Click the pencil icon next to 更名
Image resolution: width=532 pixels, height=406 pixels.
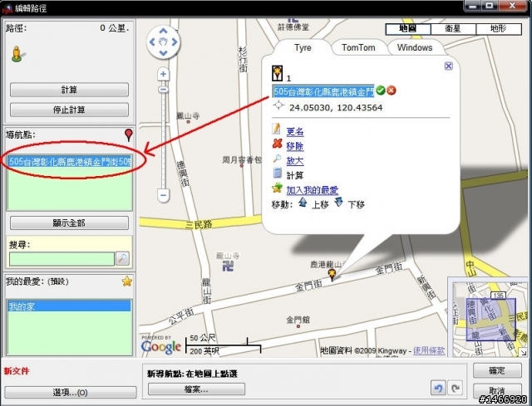click(277, 130)
